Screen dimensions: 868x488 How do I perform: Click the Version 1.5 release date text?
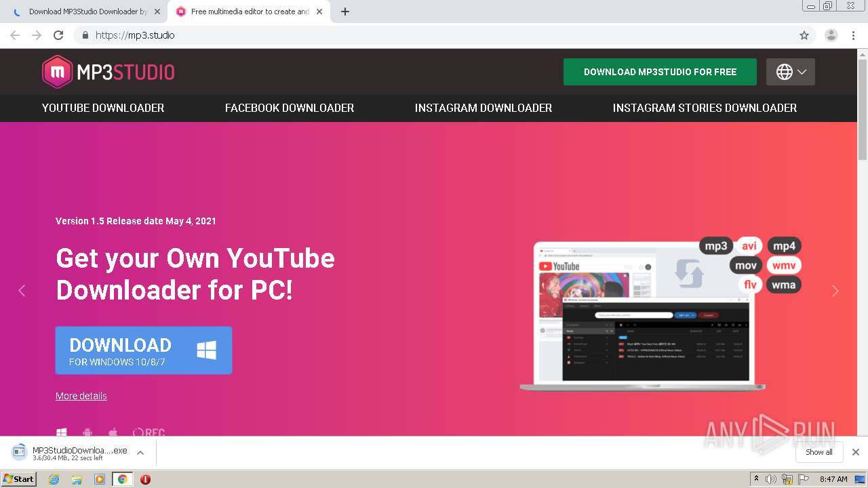coord(136,221)
